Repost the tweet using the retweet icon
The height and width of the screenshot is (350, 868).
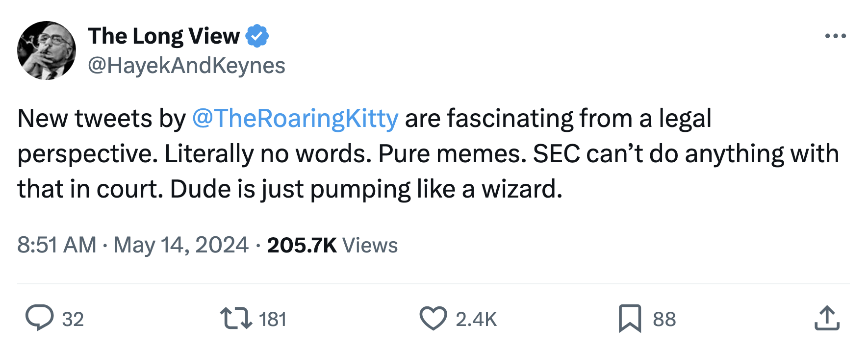pyautogui.click(x=236, y=318)
